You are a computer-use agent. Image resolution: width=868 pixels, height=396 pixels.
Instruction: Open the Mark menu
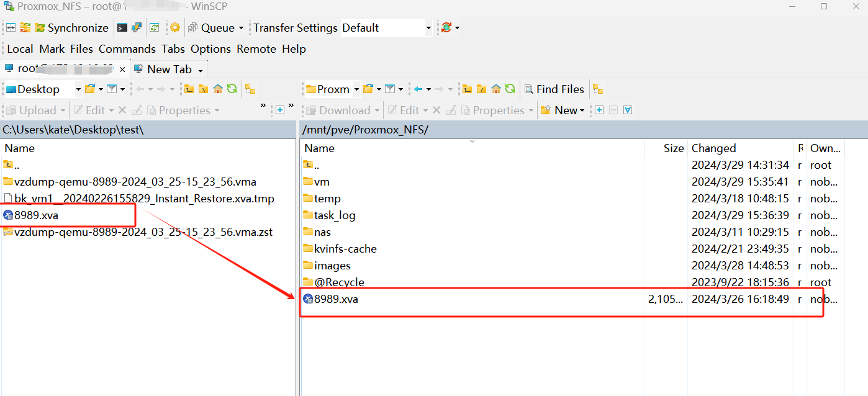[x=52, y=49]
